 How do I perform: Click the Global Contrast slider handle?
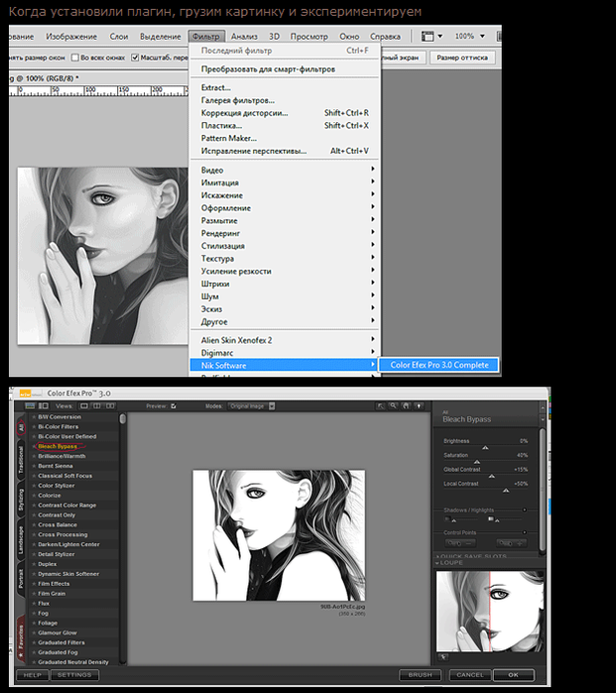491,476
